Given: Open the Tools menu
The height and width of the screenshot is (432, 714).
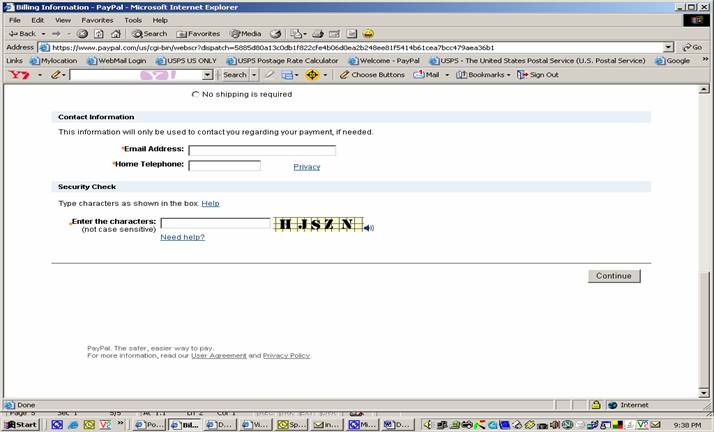Looking at the screenshot, I should (132, 20).
